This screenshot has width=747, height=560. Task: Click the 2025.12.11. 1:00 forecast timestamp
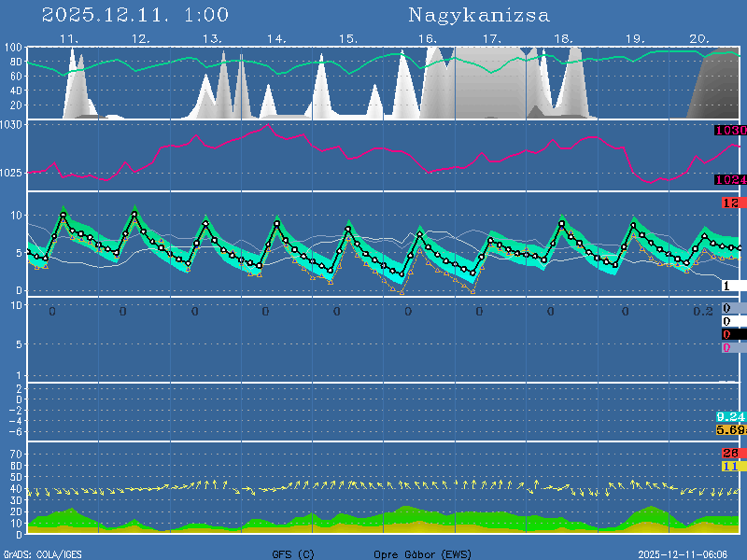pyautogui.click(x=135, y=15)
